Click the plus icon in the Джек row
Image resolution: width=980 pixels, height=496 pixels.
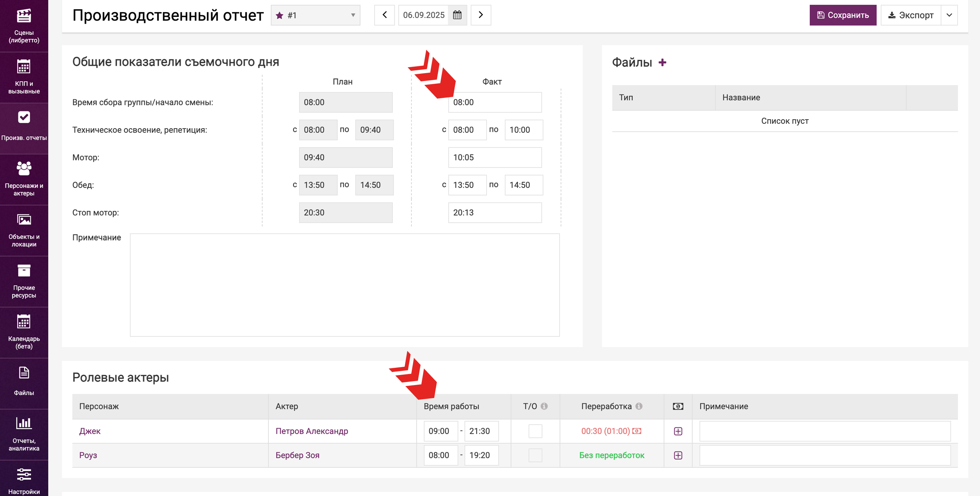point(678,431)
